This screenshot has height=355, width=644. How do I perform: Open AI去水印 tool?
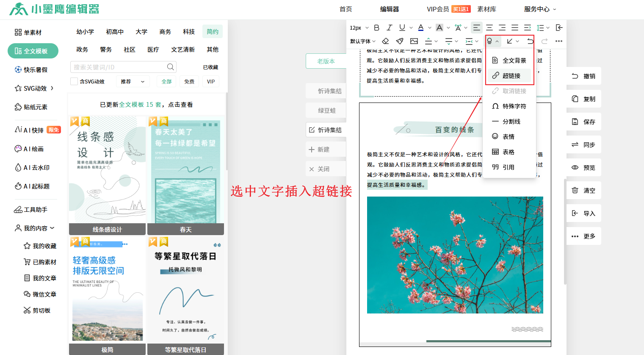32,167
